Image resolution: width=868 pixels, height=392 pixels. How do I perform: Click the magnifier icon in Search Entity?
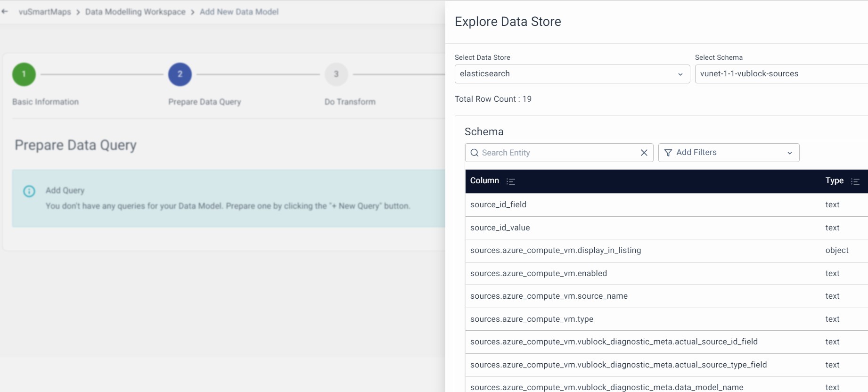475,153
